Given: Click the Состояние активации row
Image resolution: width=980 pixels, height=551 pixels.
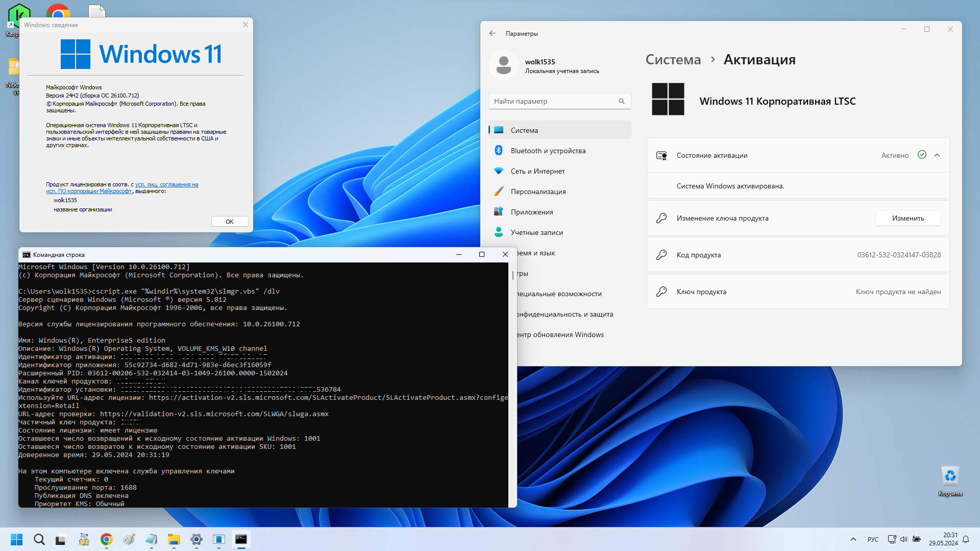Looking at the screenshot, I should tap(798, 155).
